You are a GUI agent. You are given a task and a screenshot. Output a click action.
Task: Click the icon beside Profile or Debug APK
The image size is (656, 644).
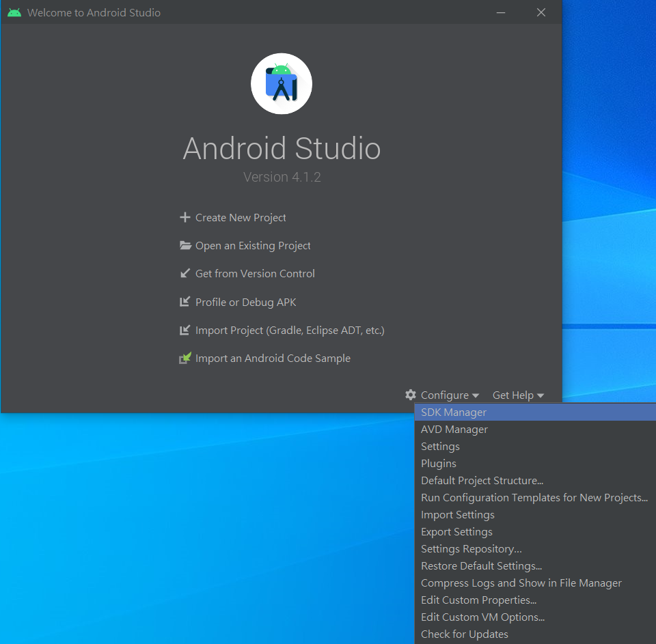[185, 302]
